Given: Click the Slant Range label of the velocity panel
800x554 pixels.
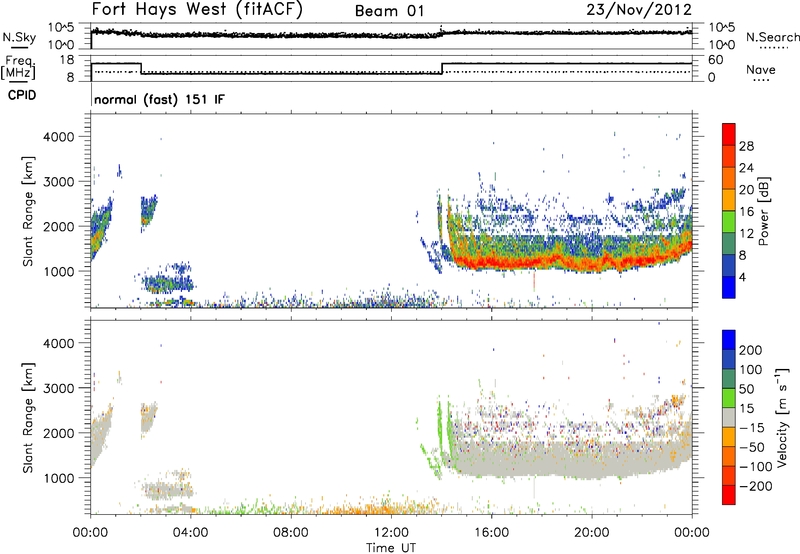Looking at the screenshot, I should [28, 417].
